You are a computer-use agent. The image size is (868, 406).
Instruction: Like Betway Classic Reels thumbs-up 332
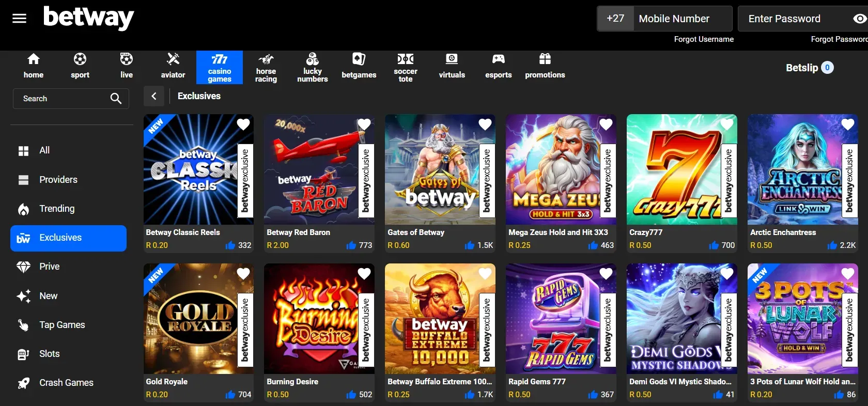tap(230, 245)
